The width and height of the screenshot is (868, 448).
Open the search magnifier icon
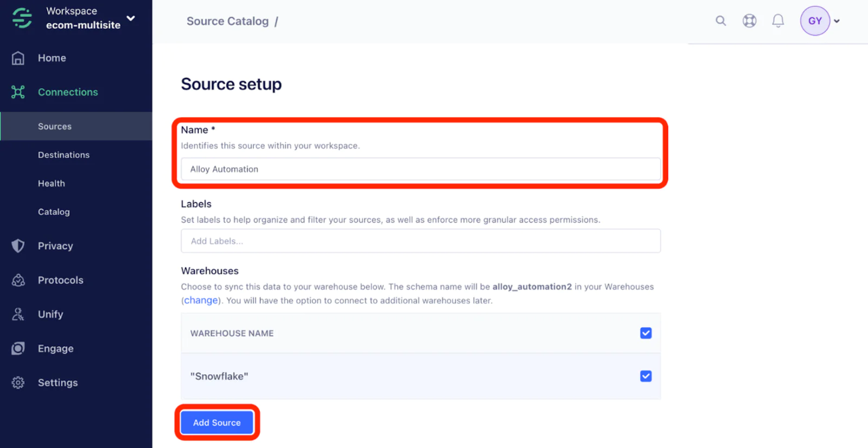coord(720,21)
